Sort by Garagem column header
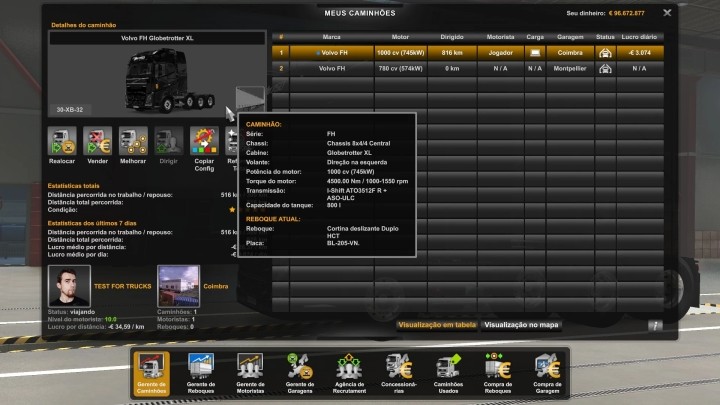The width and height of the screenshot is (720, 405). tap(570, 37)
